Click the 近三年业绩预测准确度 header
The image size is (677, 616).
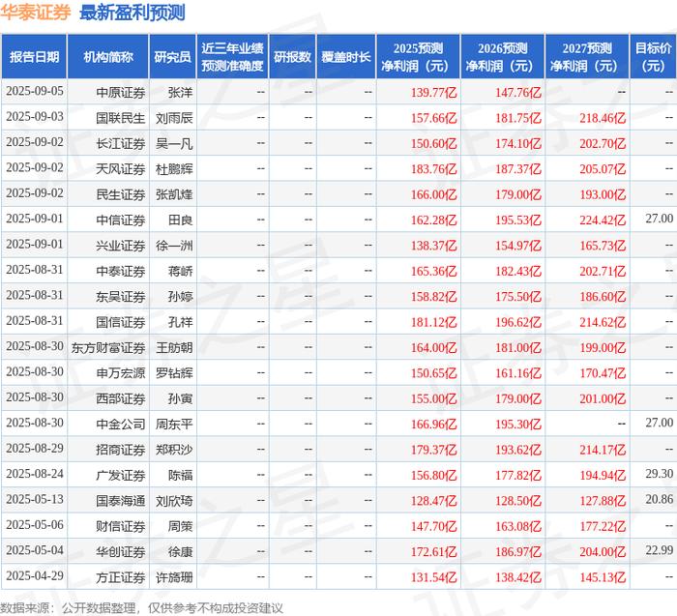232,56
